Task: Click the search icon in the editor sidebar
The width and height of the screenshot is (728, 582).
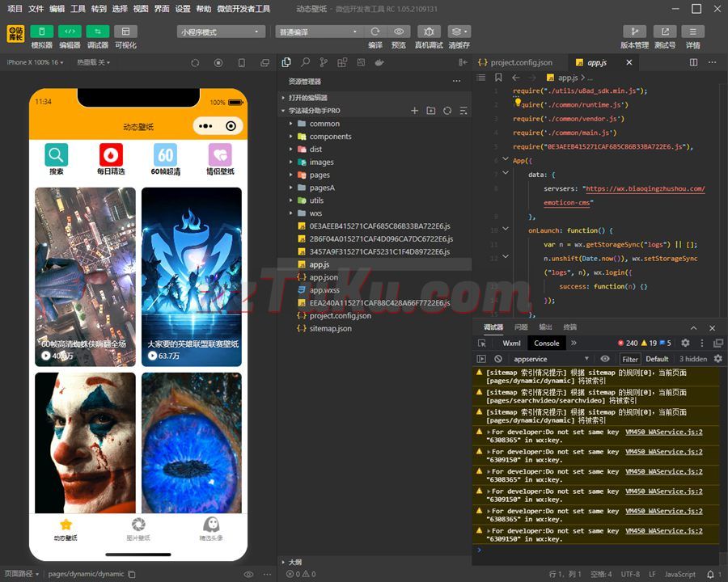Action: [x=305, y=62]
